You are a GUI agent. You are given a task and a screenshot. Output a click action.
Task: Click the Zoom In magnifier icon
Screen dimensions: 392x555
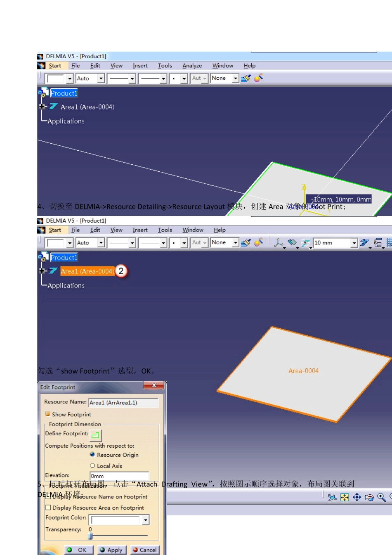click(382, 497)
